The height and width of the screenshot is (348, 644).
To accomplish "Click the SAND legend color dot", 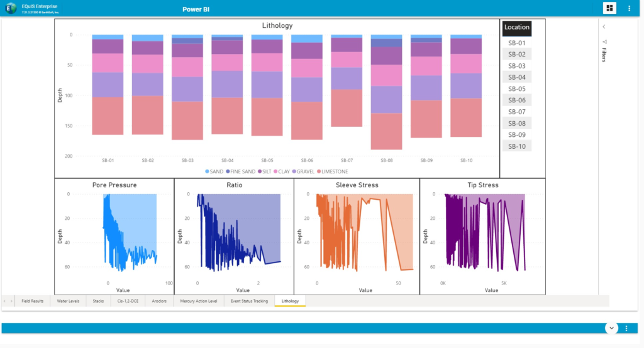I will click(x=207, y=171).
